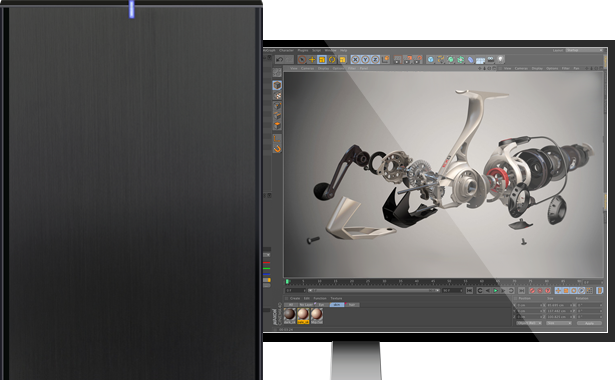Toggle the Z axis lock

point(375,60)
